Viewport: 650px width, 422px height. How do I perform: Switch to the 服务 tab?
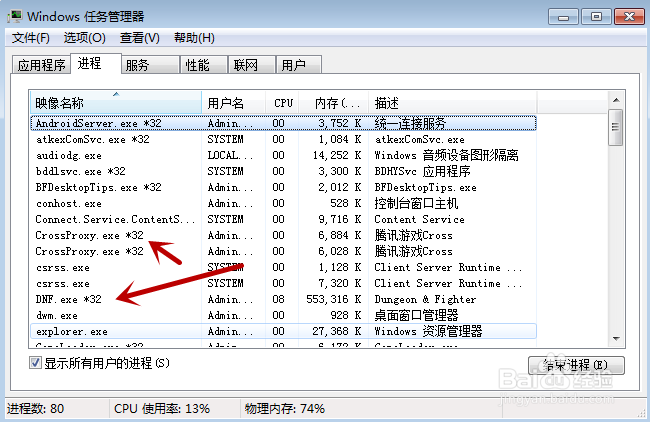point(150,65)
